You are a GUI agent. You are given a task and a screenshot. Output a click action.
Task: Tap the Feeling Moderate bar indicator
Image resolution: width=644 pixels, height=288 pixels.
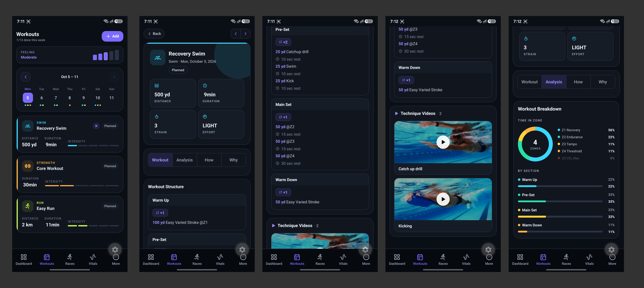click(x=106, y=55)
